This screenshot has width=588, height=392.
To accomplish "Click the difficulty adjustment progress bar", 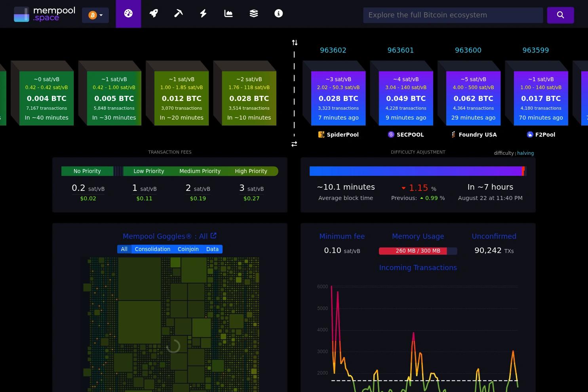I will tap(418, 171).
